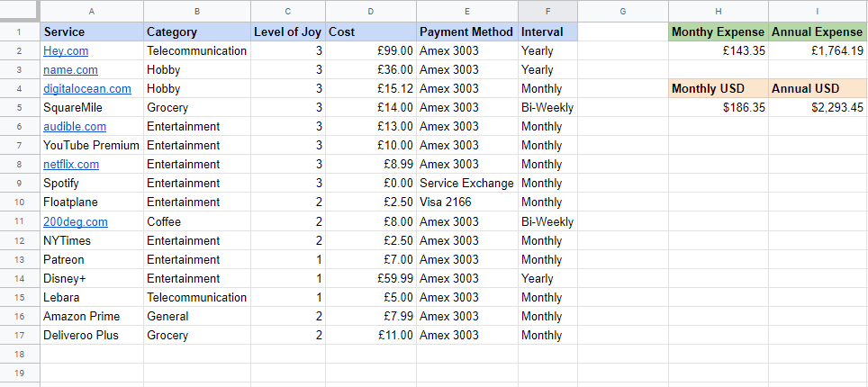Select the General category cell
Viewport: 868px width, 387px height.
coord(197,316)
